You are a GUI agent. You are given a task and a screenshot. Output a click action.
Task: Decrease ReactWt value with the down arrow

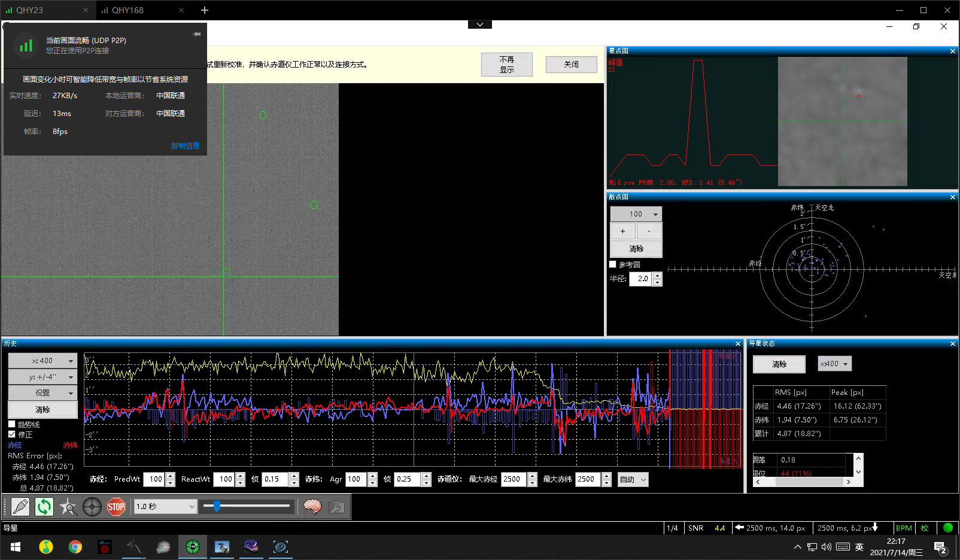[241, 483]
